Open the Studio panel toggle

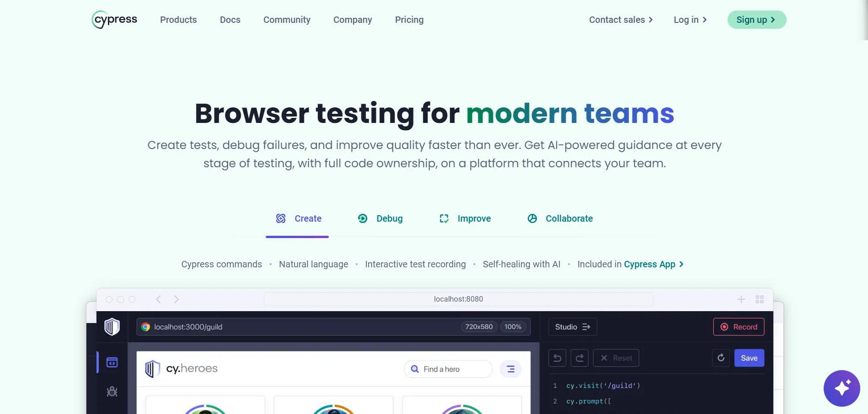(x=573, y=327)
